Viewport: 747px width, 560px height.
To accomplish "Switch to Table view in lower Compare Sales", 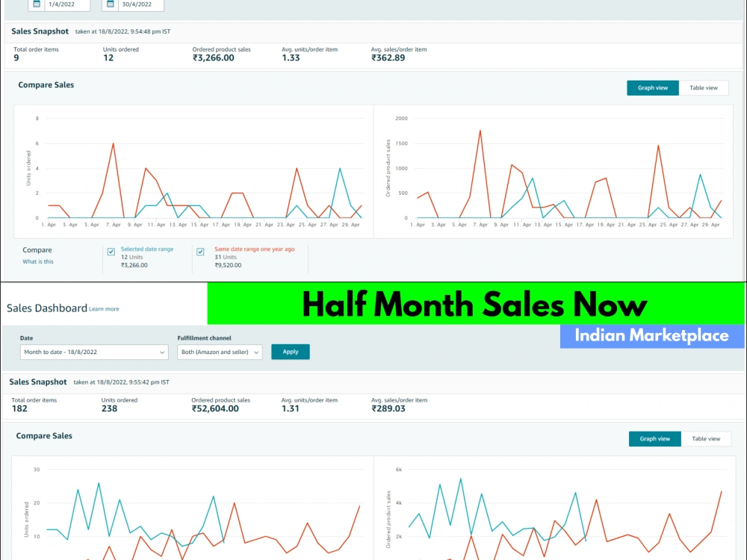I will (x=706, y=438).
